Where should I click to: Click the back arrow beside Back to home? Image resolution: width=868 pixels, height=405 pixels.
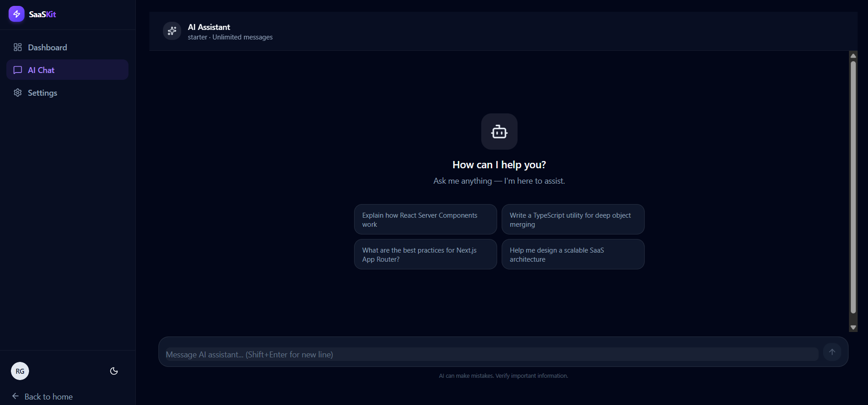pos(15,396)
